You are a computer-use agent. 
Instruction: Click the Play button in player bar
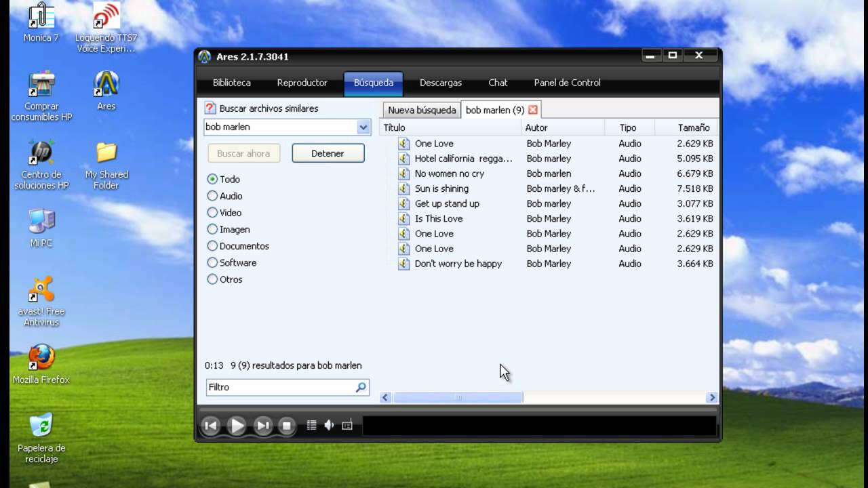coord(237,426)
